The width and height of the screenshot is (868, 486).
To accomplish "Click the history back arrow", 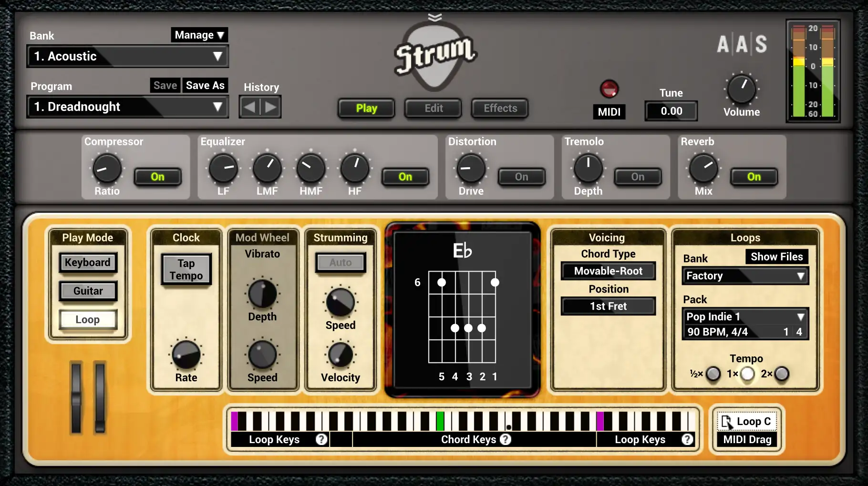I will pyautogui.click(x=249, y=107).
